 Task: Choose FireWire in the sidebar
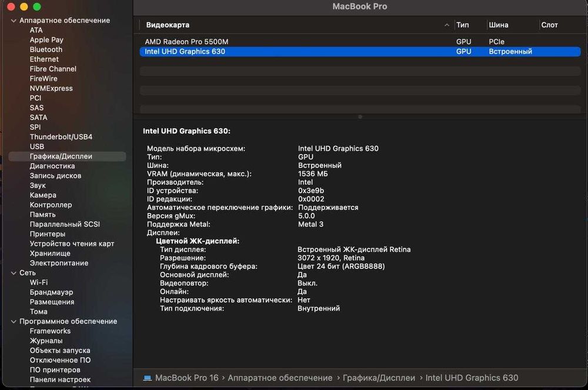44,79
